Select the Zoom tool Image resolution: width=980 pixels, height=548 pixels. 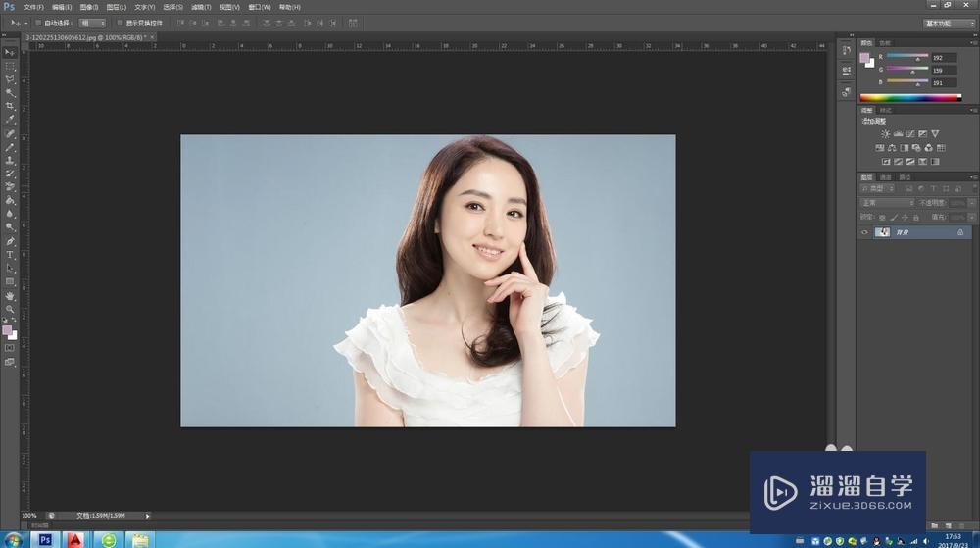10,309
